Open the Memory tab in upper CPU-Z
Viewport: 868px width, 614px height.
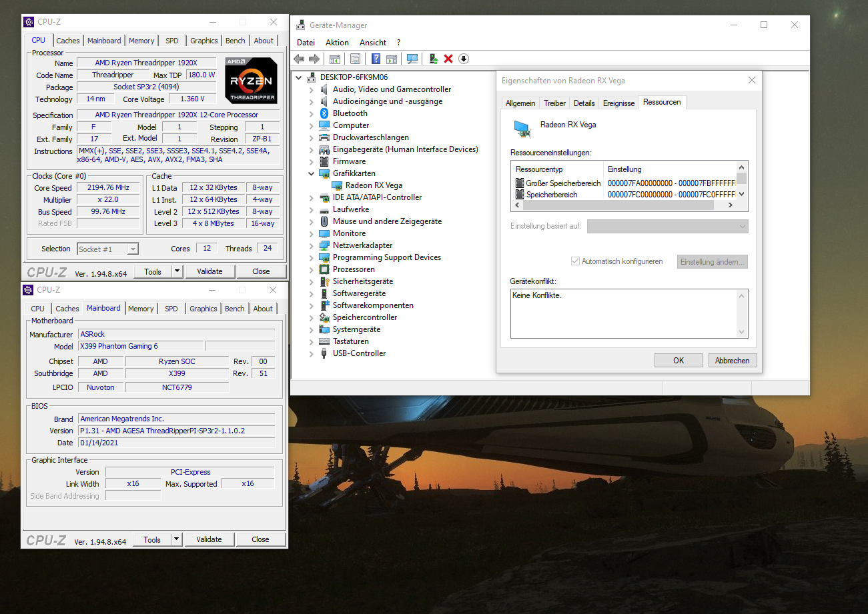pyautogui.click(x=141, y=41)
